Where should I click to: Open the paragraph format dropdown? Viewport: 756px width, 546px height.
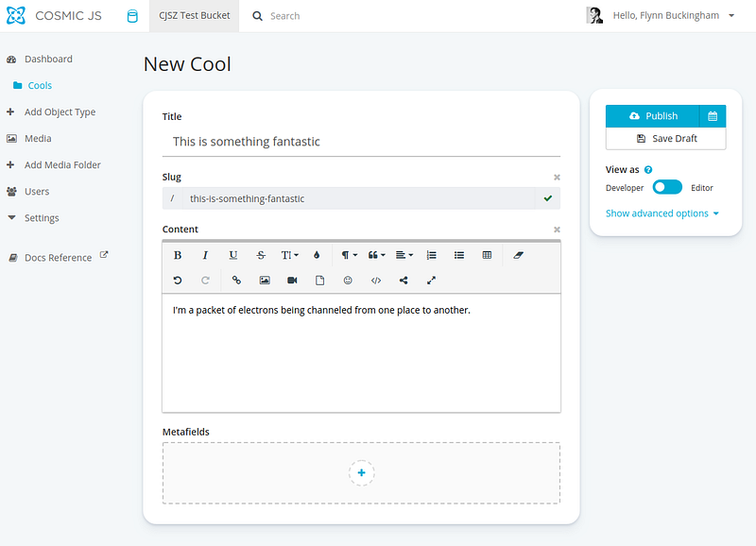pos(349,255)
